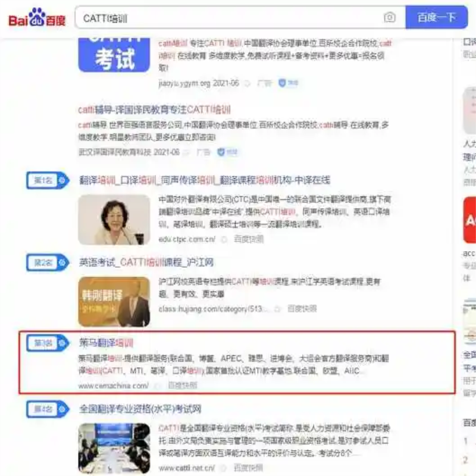Image resolution: width=476 pixels, height=476 pixels.
Task: Click description text starting 沪江网校英语专栏提供CATTI
Action: [270, 288]
